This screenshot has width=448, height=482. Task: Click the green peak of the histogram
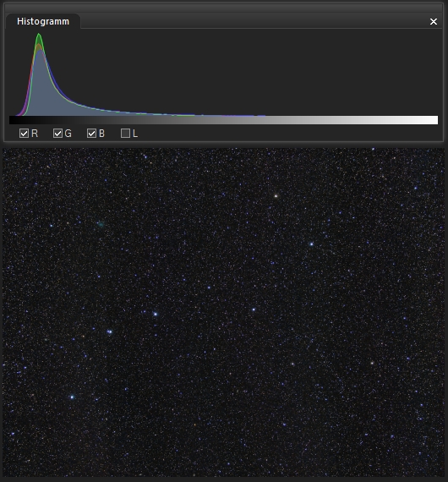(39, 35)
